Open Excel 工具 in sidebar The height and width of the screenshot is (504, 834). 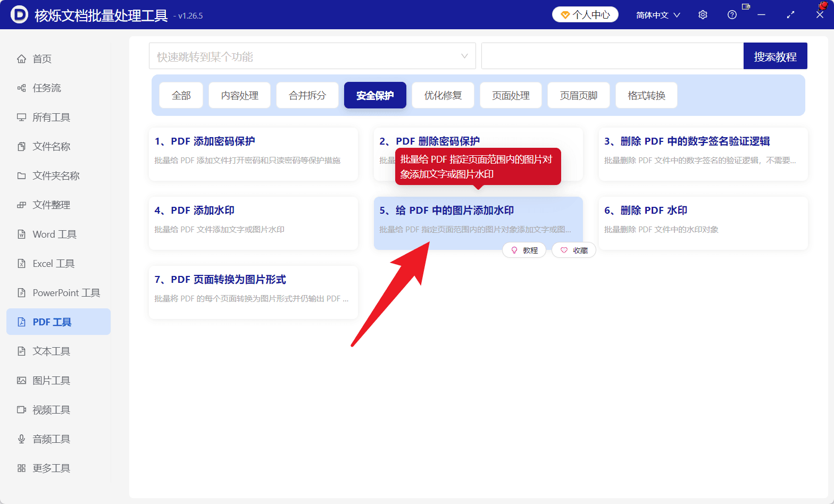[x=59, y=263]
